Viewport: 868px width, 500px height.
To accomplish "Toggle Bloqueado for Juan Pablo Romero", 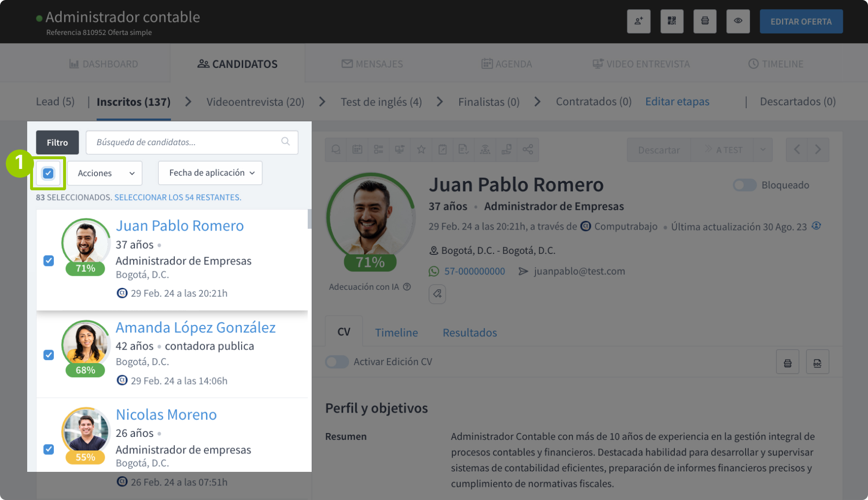I will [x=744, y=185].
